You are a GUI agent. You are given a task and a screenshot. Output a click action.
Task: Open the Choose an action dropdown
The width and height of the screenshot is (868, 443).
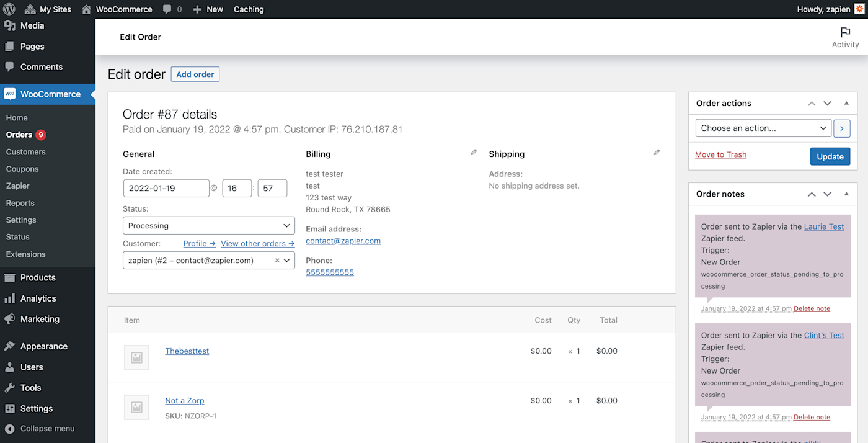coord(763,128)
